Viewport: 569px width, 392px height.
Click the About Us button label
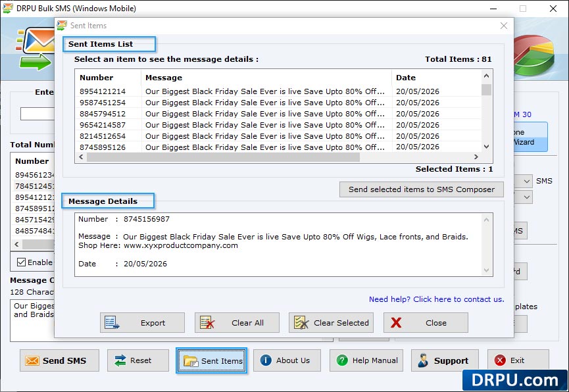pyautogui.click(x=293, y=360)
